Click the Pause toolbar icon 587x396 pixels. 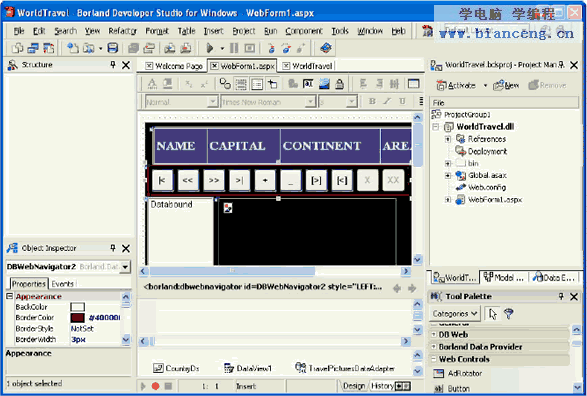[x=234, y=48]
